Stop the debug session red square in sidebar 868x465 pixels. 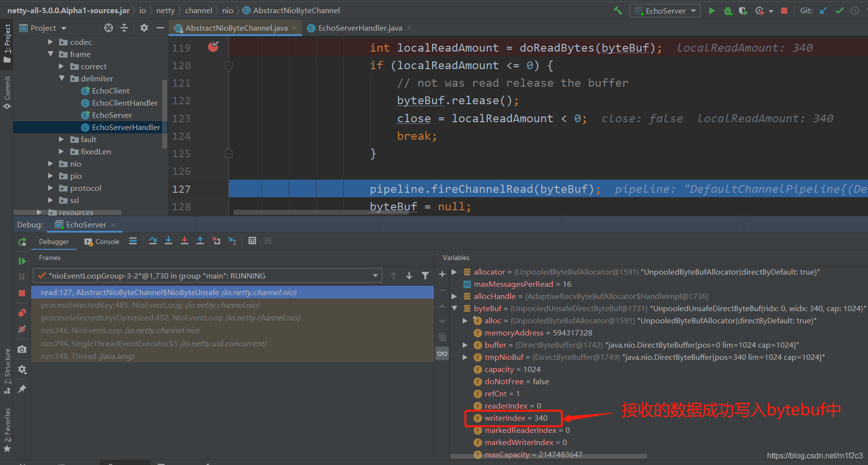coord(22,293)
